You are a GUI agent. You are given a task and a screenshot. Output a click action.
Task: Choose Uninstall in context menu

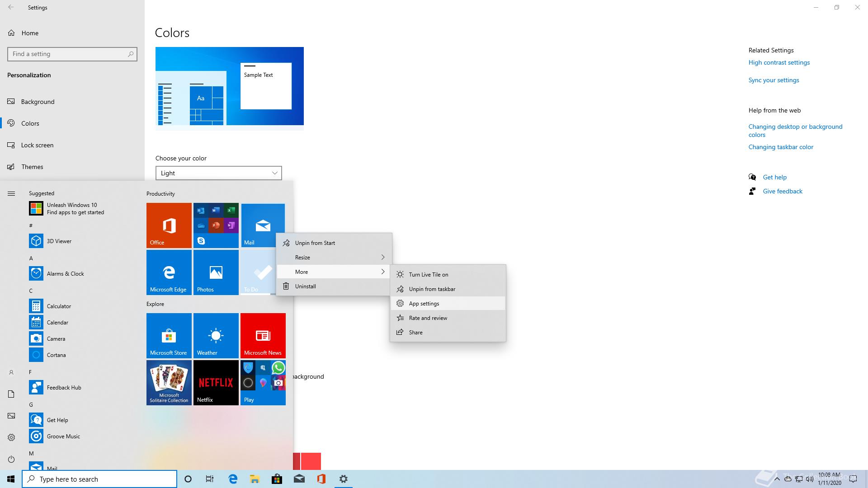pyautogui.click(x=334, y=286)
